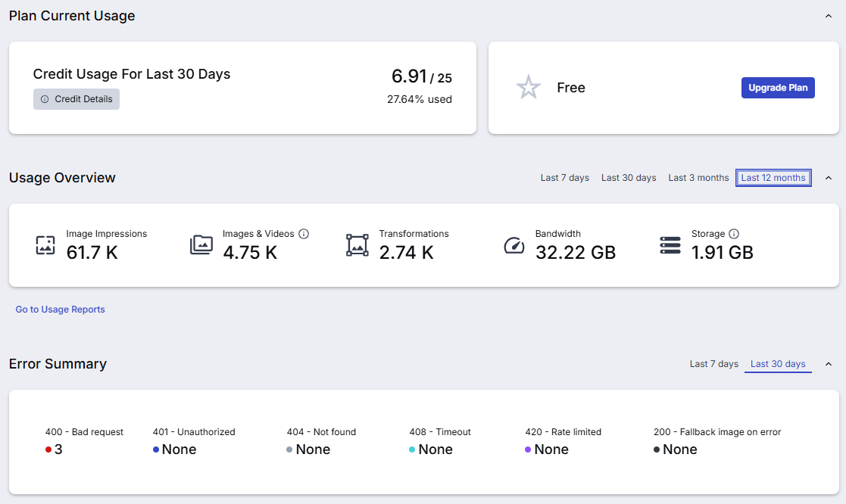Image resolution: width=846 pixels, height=504 pixels.
Task: Click the Image Impressions icon
Action: pyautogui.click(x=45, y=244)
